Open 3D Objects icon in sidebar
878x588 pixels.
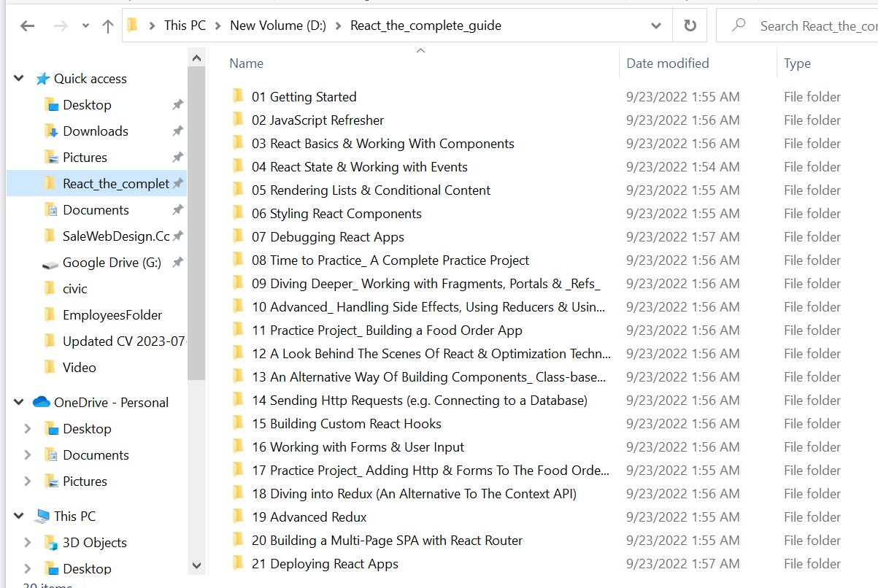[x=50, y=543]
